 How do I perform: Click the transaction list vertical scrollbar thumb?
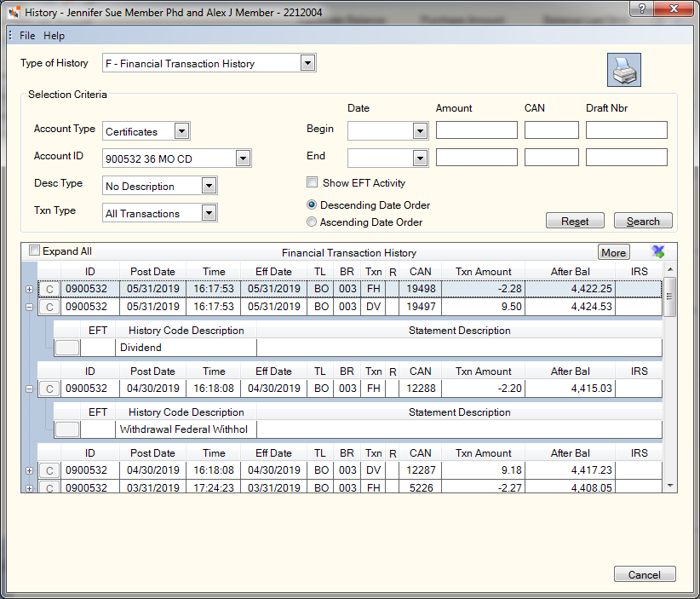tap(669, 297)
